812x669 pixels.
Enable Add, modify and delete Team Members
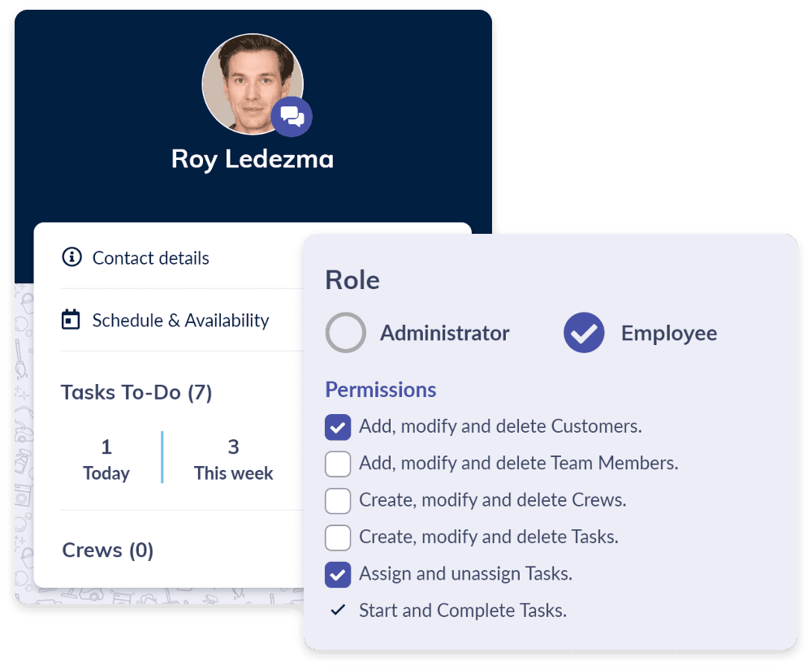[x=338, y=464]
